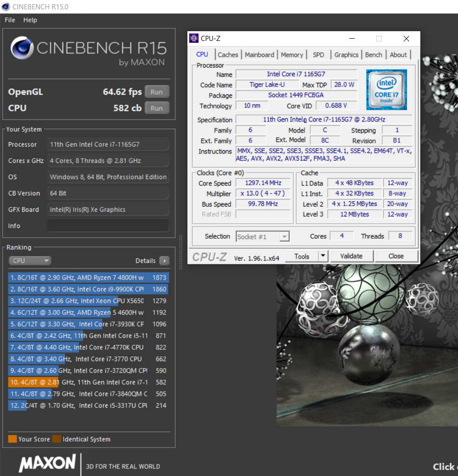Switch to the About tab
This screenshot has width=458, height=476.
[398, 54]
